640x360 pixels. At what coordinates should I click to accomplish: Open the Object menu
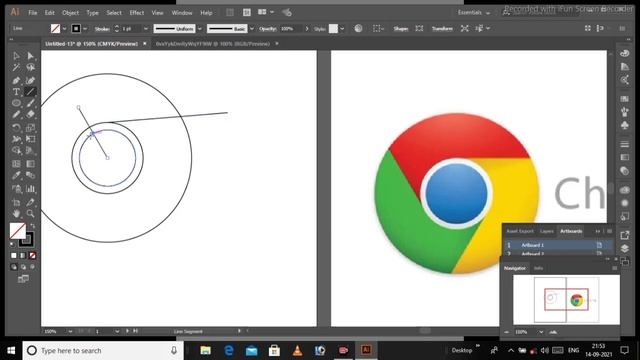70,13
